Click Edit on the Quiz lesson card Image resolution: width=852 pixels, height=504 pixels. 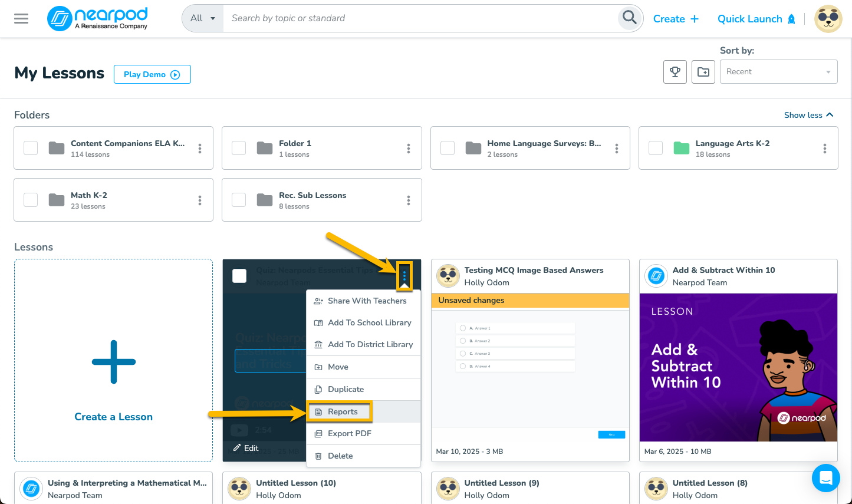(246, 448)
